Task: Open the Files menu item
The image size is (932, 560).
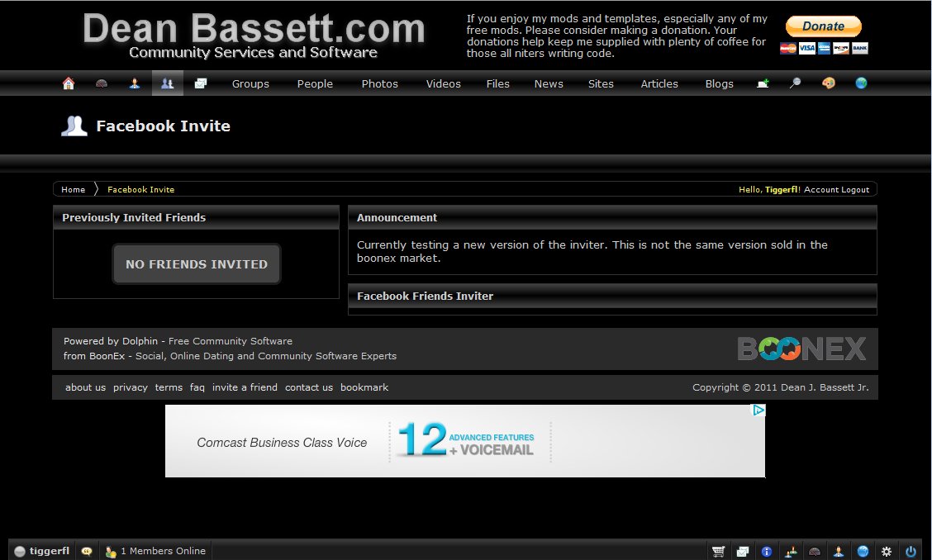Action: 498,83
